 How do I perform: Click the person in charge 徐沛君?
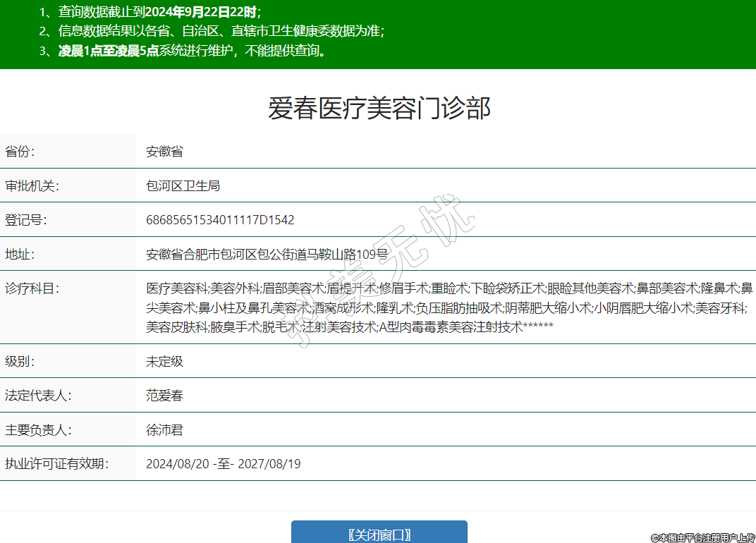(x=164, y=429)
